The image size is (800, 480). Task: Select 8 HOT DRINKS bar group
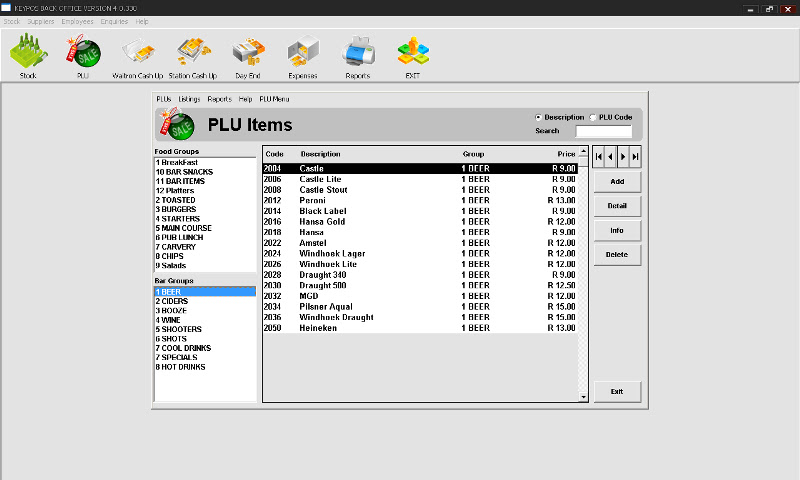coord(205,367)
